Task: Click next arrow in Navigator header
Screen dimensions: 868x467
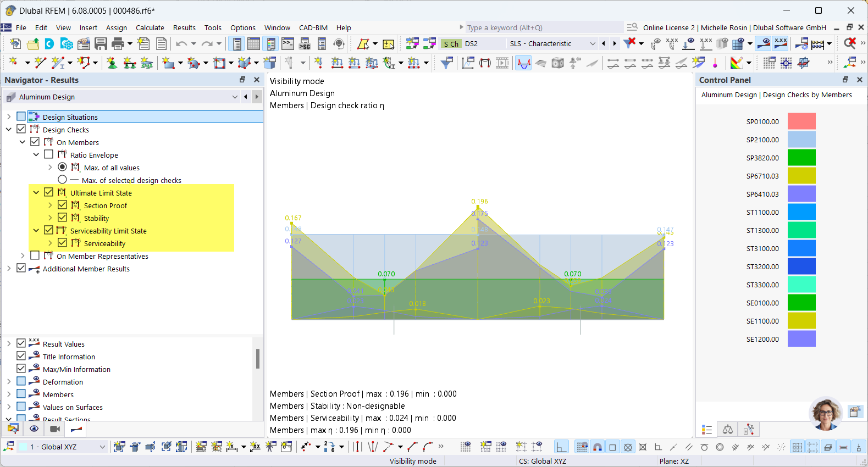Action: coord(257,97)
